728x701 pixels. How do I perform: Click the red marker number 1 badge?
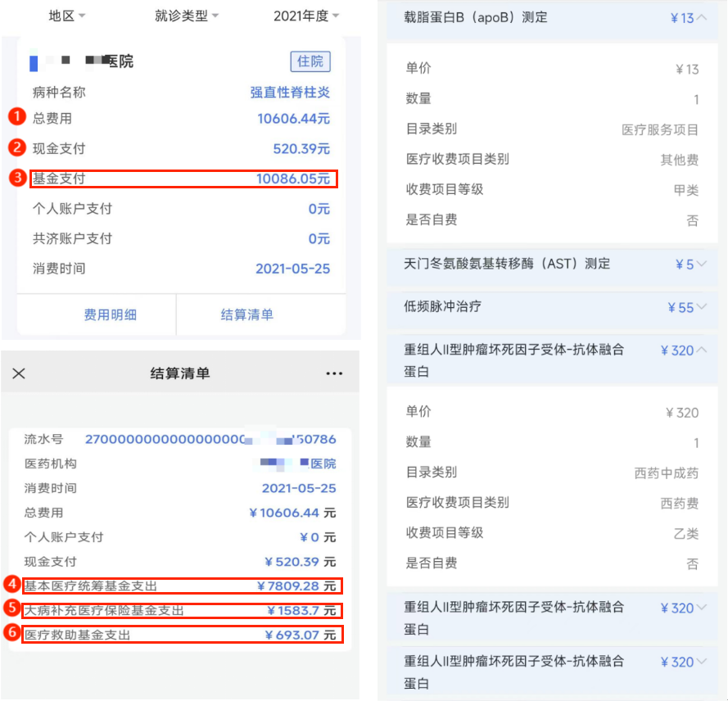[x=16, y=117]
